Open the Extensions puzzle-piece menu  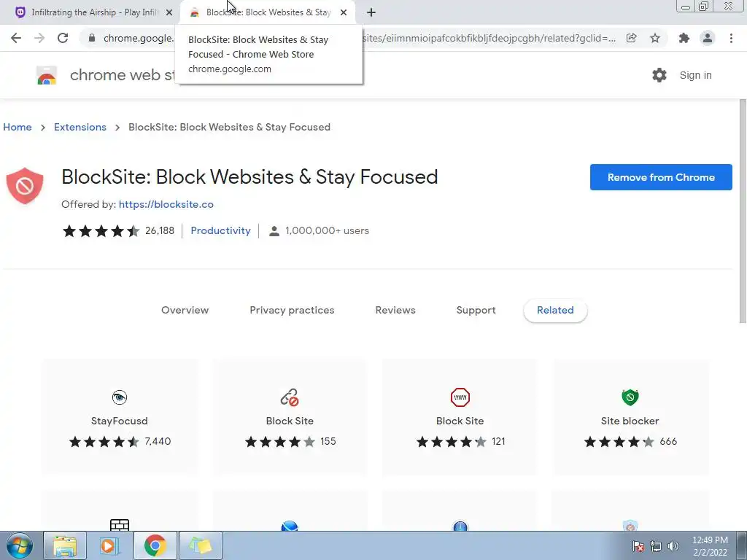684,38
